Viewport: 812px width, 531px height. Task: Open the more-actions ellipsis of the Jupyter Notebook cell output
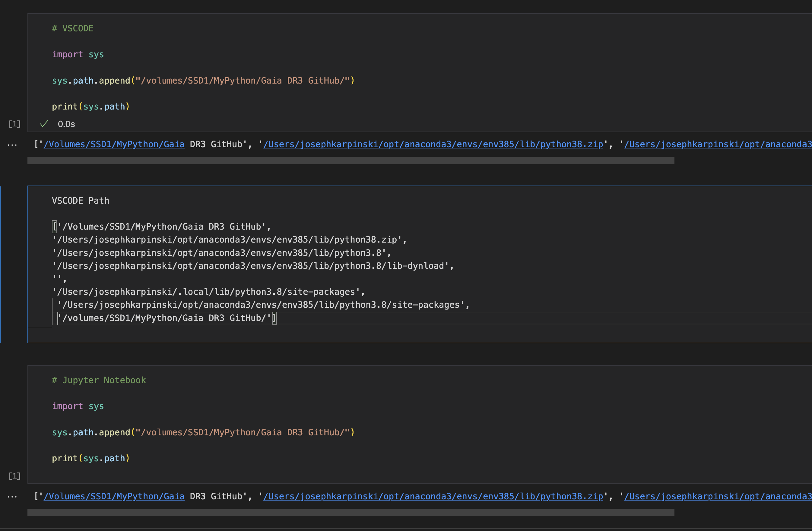(12, 497)
